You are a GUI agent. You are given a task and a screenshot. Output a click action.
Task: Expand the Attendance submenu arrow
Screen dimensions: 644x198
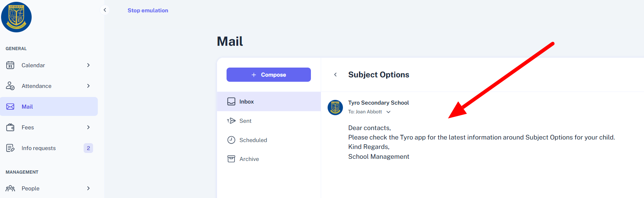tap(88, 86)
